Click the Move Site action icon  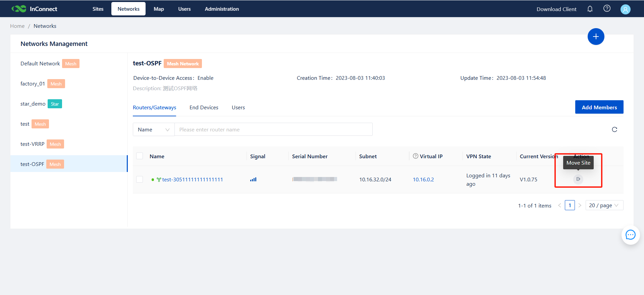pyautogui.click(x=578, y=179)
